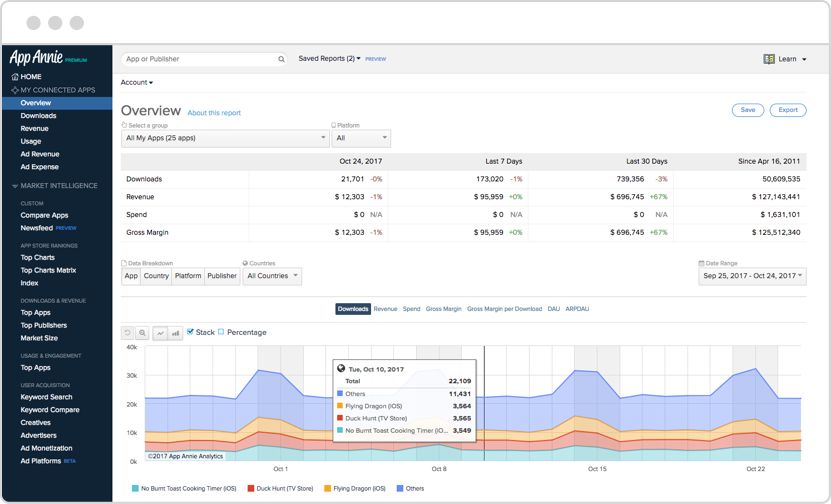Image resolution: width=831 pixels, height=504 pixels.
Task: Click the undo zoom chart icon
Action: (x=128, y=333)
